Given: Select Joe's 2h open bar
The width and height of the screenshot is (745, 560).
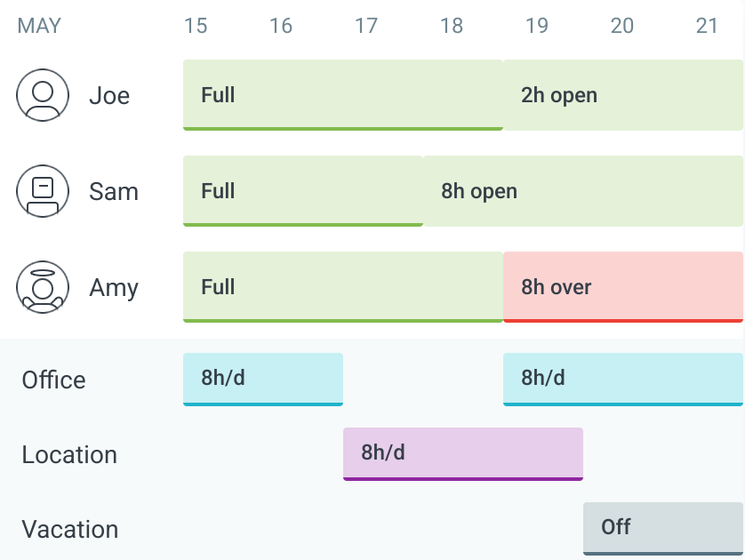Looking at the screenshot, I should (x=623, y=95).
